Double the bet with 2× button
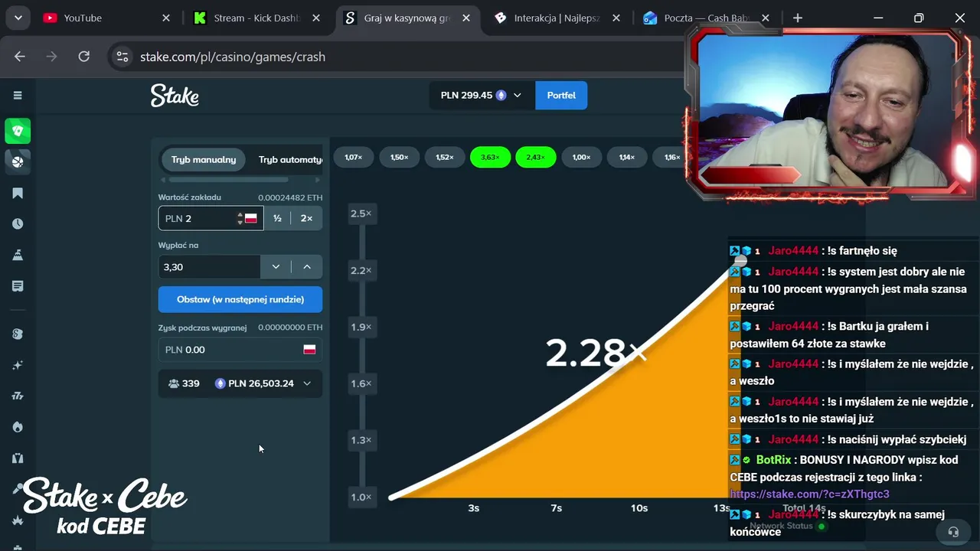Viewport: 980px width, 551px height. (306, 218)
